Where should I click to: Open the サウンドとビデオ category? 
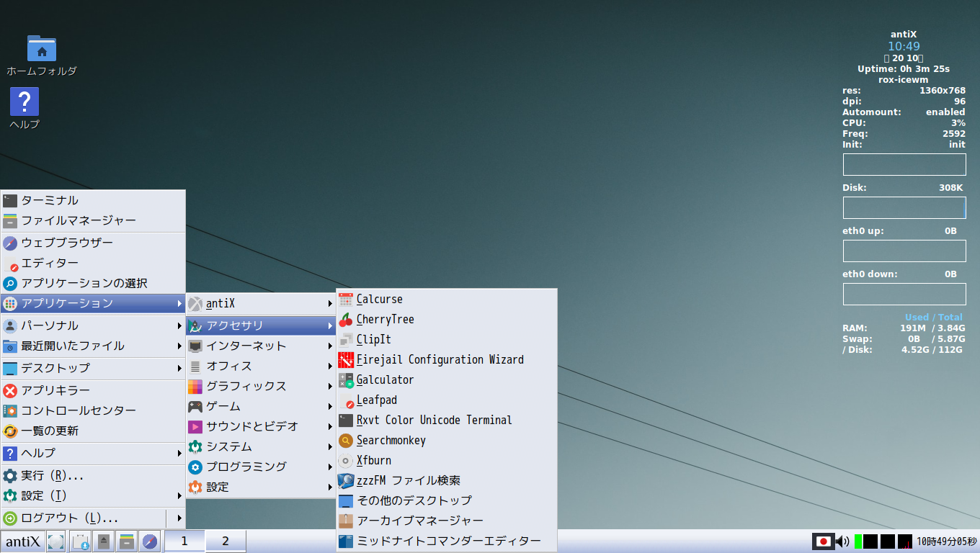tap(261, 426)
